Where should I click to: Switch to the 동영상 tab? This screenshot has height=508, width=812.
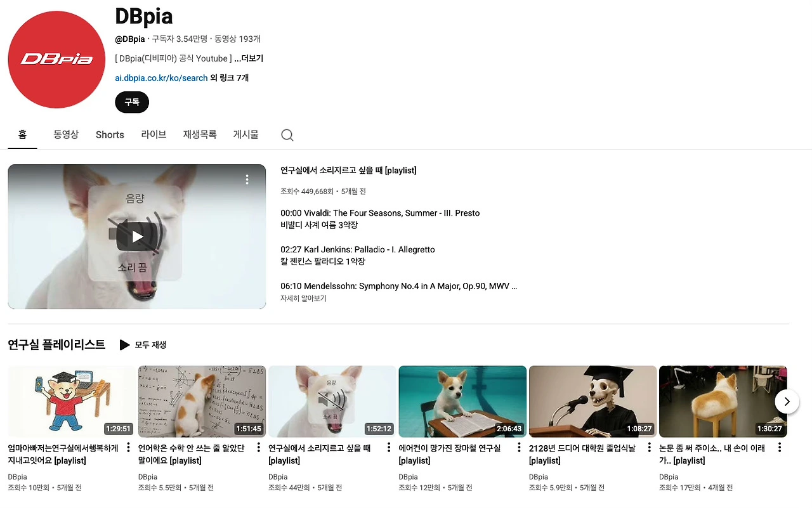pos(66,134)
